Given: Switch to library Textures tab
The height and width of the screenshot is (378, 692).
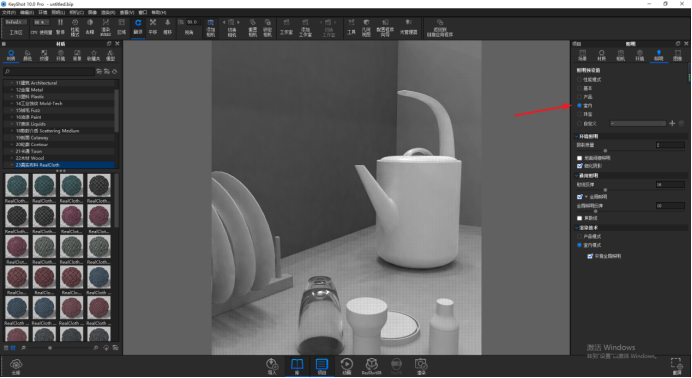Looking at the screenshot, I should [44, 55].
